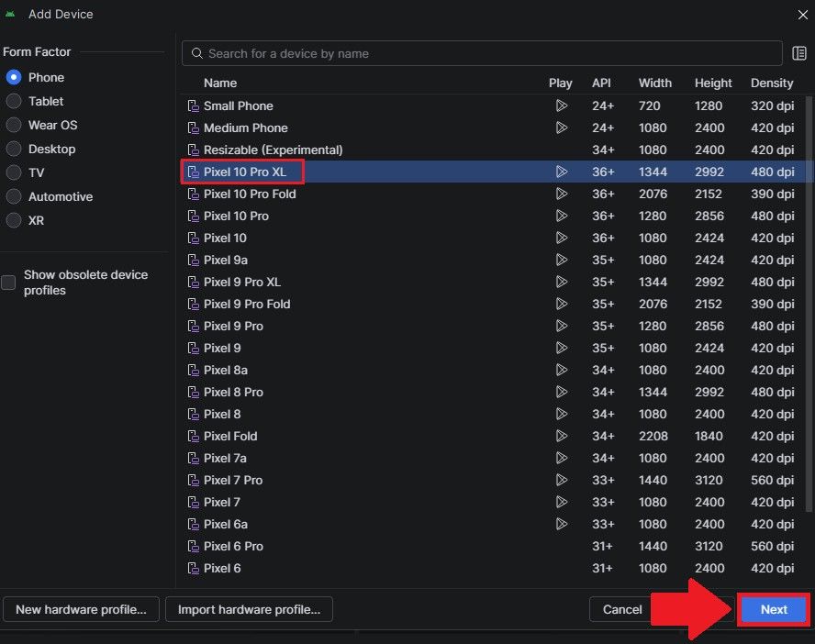This screenshot has height=644, width=815.
Task: Select the Pixel 10 device name
Action: tap(225, 238)
